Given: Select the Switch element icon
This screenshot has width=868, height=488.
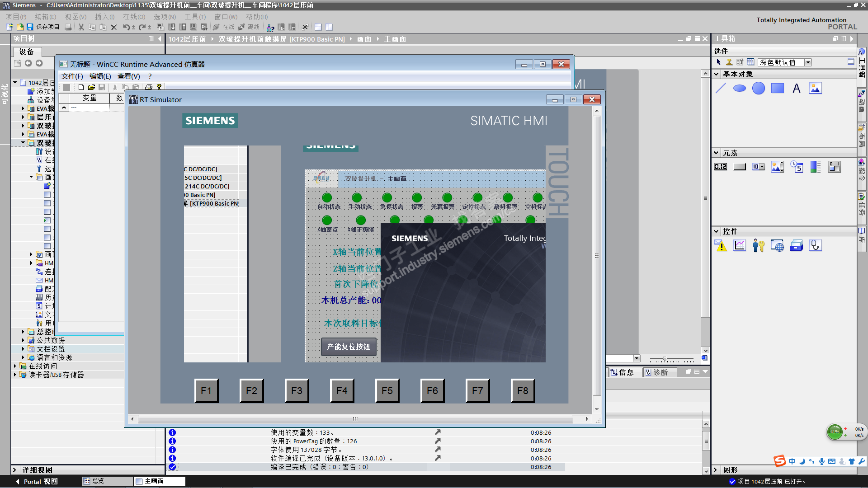Looking at the screenshot, I should point(835,167).
